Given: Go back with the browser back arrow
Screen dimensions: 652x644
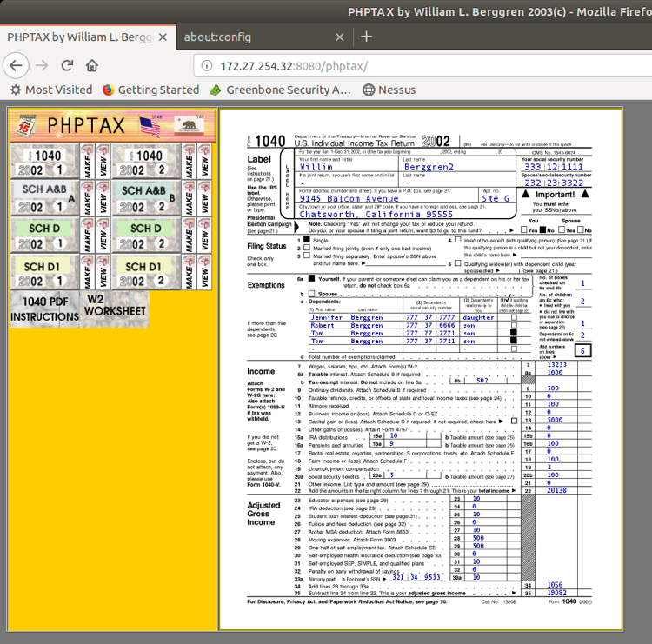Looking at the screenshot, I should [x=16, y=66].
